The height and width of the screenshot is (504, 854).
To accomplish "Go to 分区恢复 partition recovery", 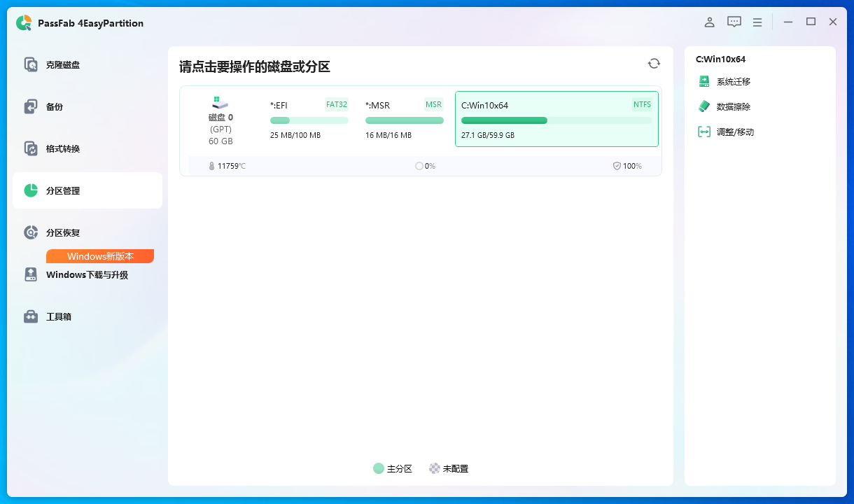I will tap(87, 232).
